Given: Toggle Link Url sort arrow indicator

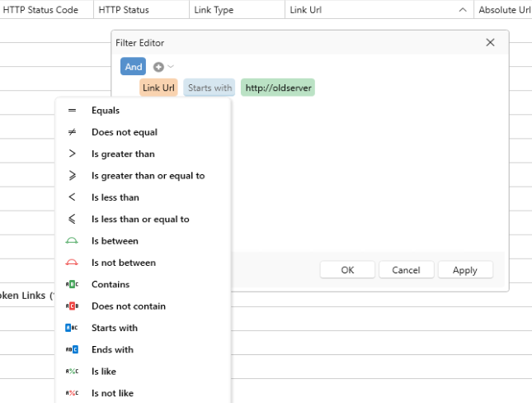Looking at the screenshot, I should [463, 10].
